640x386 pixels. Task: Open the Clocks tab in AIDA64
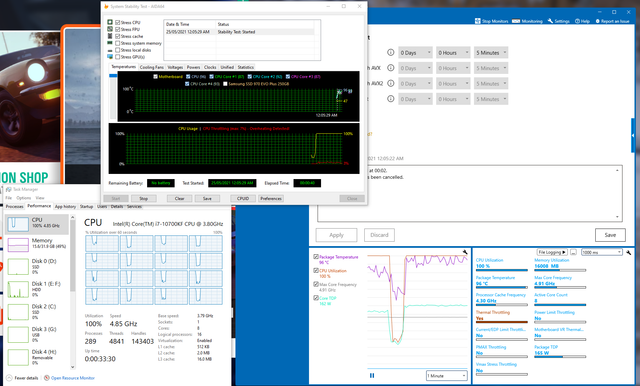[210, 67]
